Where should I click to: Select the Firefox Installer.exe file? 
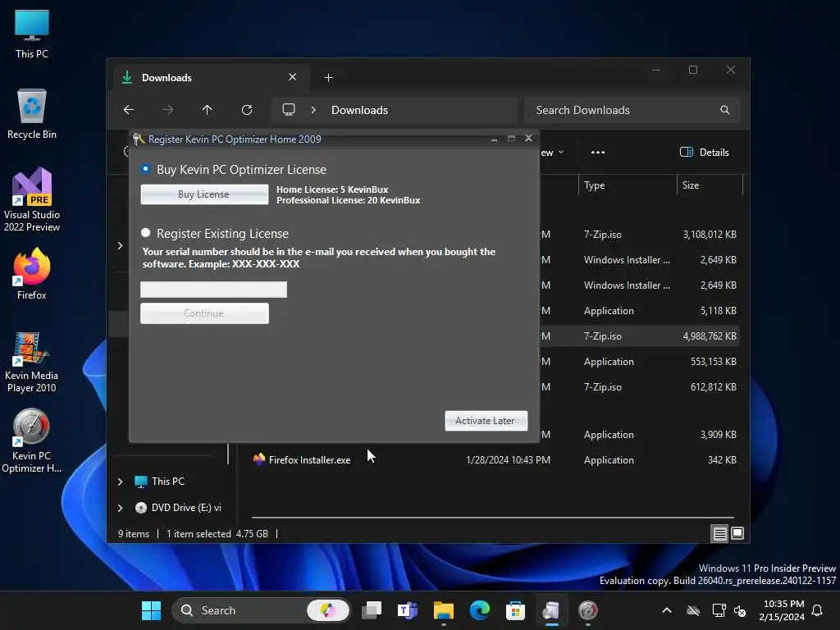[309, 459]
